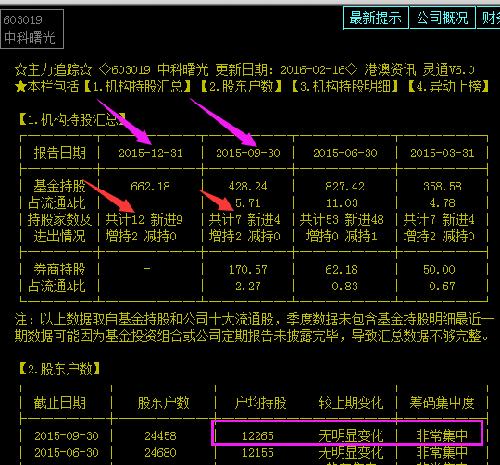The image size is (500, 465).
Task: Click the 主力追踪 title text
Action: click(x=53, y=70)
